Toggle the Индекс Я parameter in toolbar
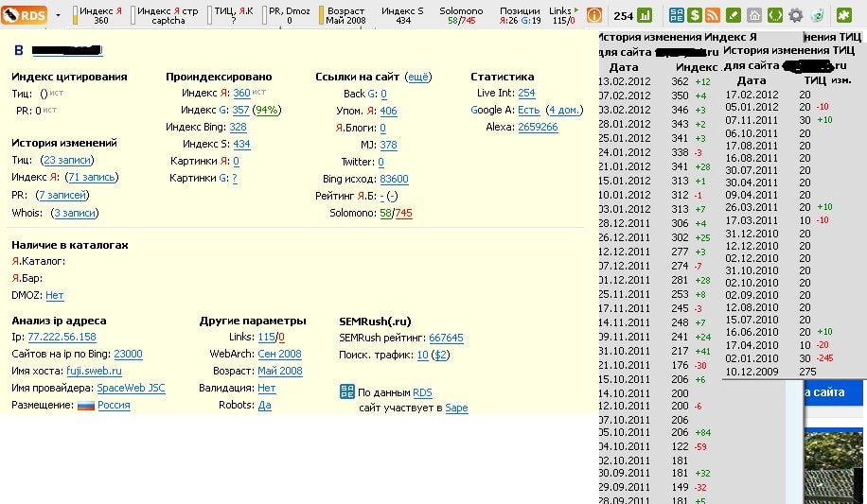 tap(100, 15)
